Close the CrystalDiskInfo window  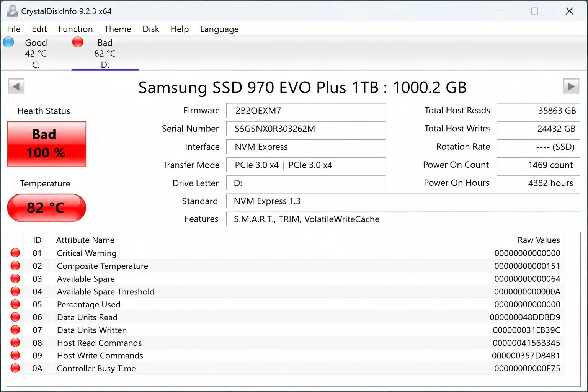tap(570, 11)
